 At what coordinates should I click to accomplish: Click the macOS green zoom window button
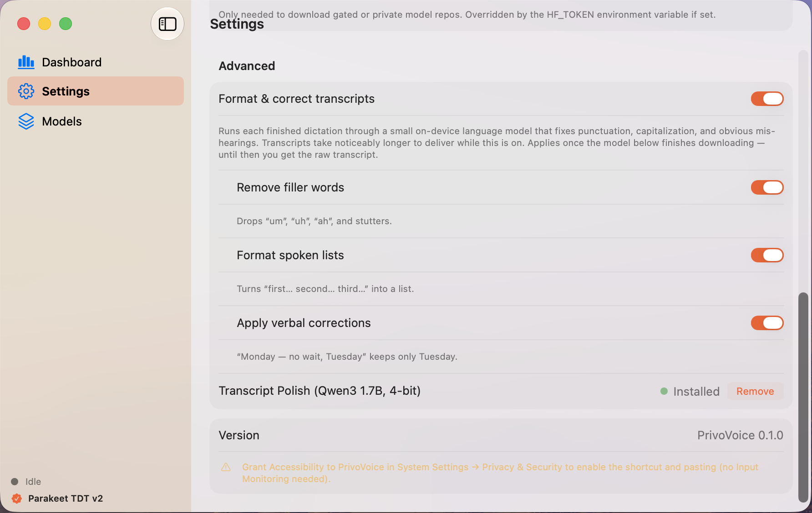66,24
